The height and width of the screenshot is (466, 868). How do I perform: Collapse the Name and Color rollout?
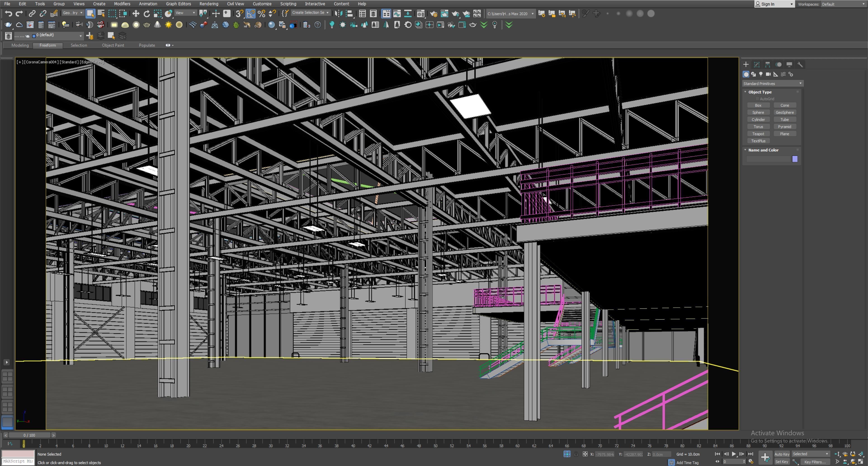pos(745,150)
